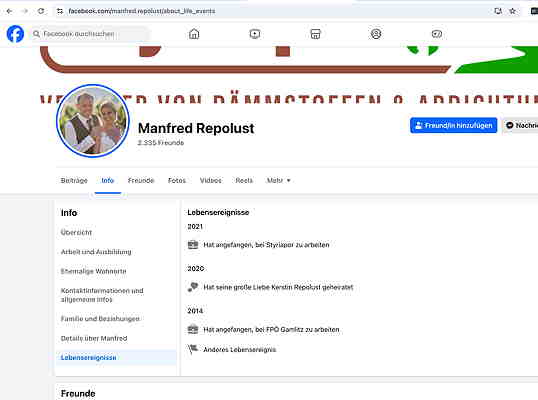Click the browser address bar URL
538x400 pixels.
click(142, 11)
